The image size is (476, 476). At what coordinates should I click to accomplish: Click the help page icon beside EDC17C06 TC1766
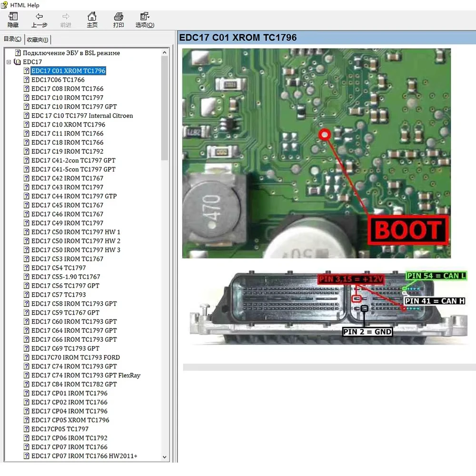(27, 80)
